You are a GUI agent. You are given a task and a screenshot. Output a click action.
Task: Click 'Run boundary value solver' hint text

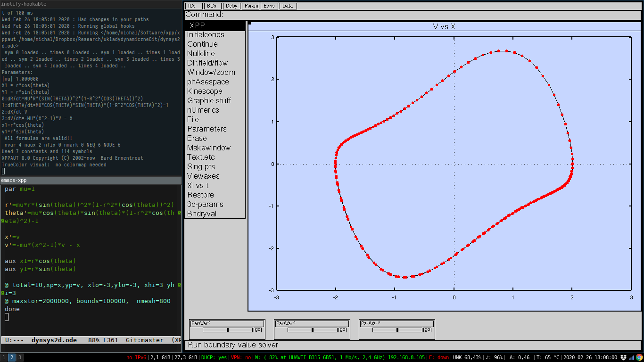(233, 345)
